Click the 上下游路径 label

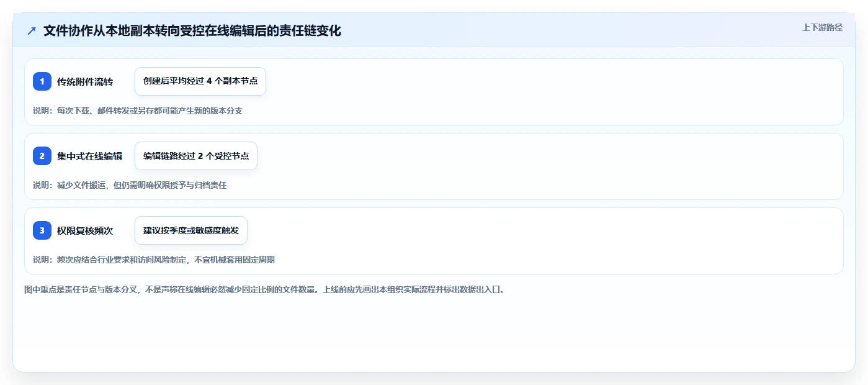click(822, 27)
